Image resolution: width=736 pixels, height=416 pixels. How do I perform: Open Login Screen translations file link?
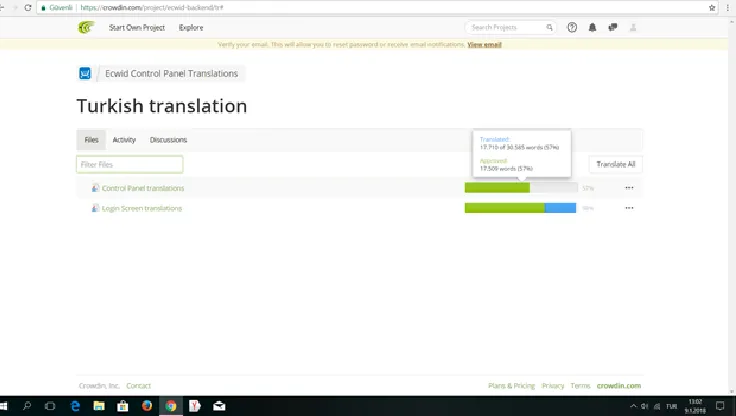tap(142, 208)
